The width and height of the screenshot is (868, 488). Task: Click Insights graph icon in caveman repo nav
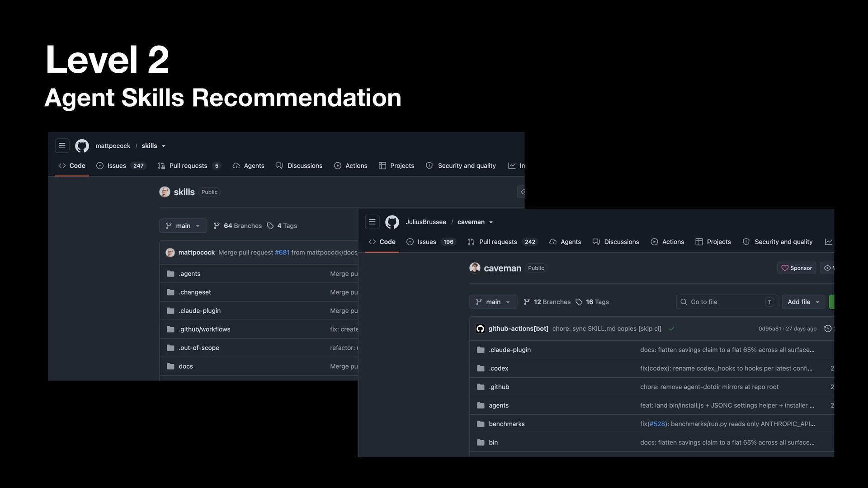click(x=829, y=242)
